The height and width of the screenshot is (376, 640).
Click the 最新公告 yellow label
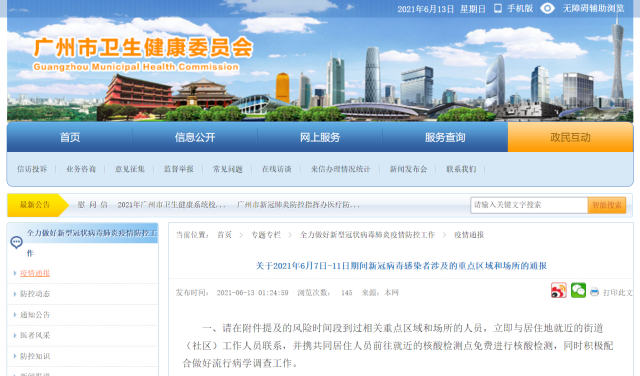click(x=36, y=205)
